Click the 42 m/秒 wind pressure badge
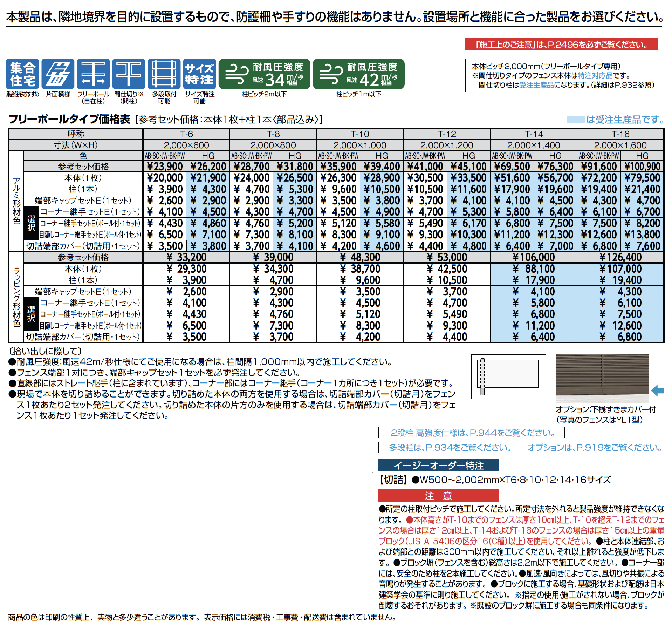 tap(358, 74)
